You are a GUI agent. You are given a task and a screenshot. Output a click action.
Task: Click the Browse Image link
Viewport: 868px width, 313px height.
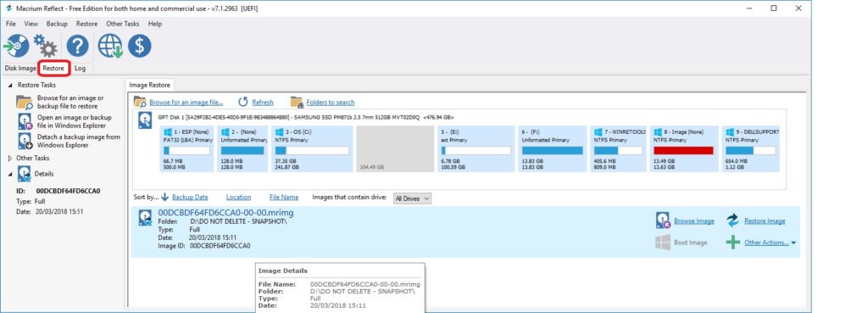click(693, 221)
